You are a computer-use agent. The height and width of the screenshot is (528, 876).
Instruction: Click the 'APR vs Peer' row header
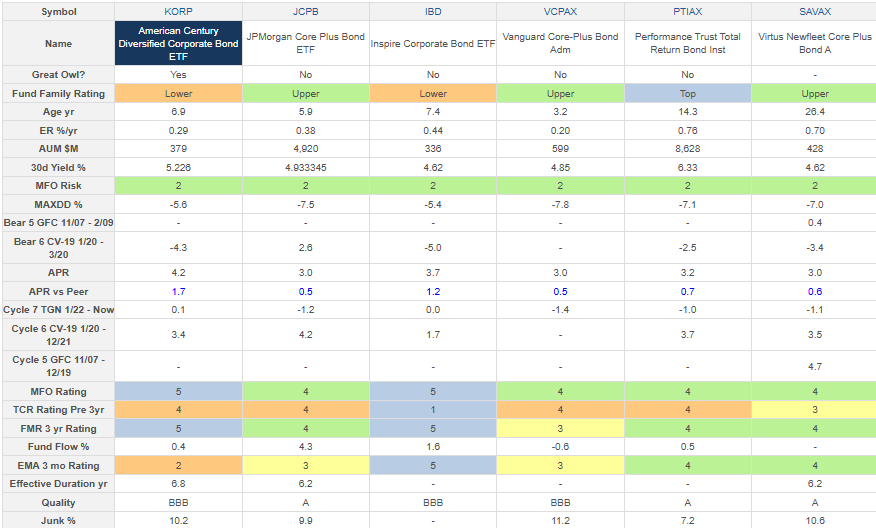coord(58,291)
